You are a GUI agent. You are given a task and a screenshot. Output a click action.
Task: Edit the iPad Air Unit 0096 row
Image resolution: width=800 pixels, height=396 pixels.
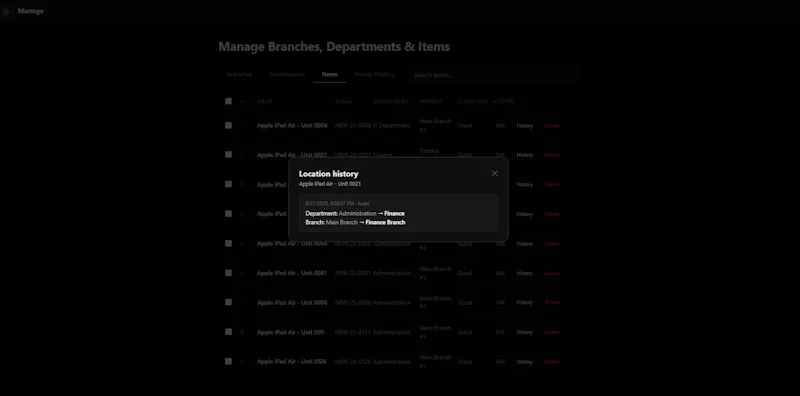(501, 303)
